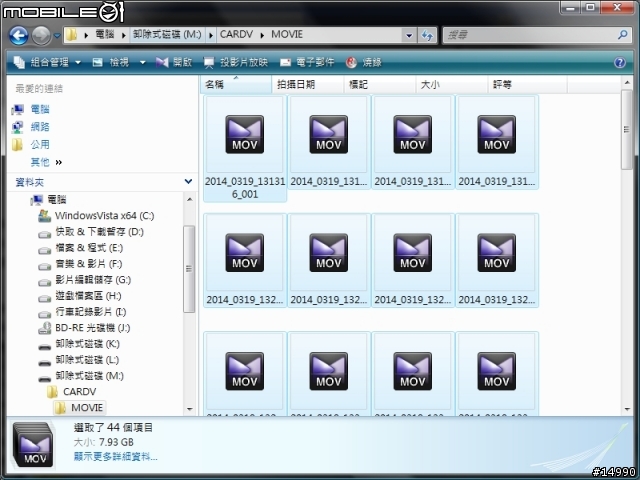Screen dimensions: 640x480
Task: Click 電子郵件 toolbar button
Action: coord(307,62)
